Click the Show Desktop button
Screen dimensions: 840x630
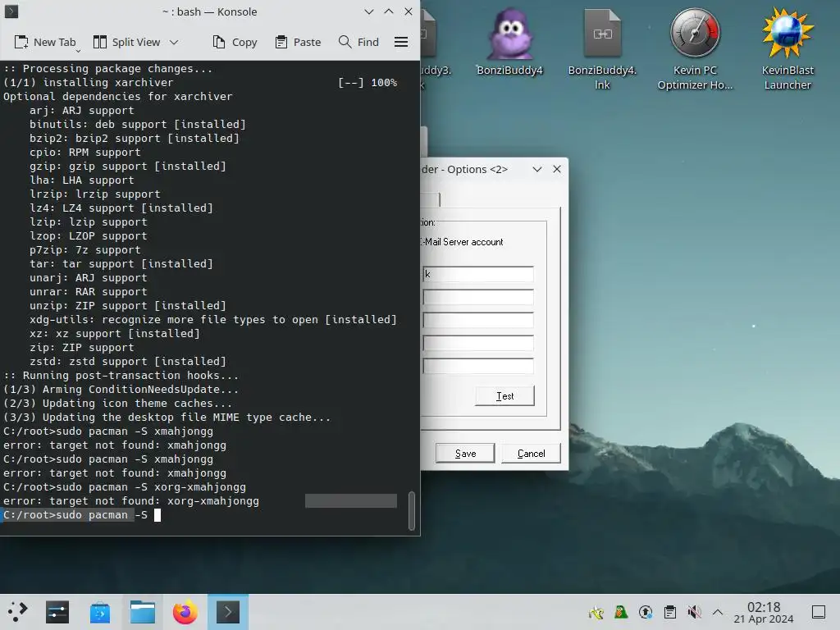pyautogui.click(x=819, y=612)
